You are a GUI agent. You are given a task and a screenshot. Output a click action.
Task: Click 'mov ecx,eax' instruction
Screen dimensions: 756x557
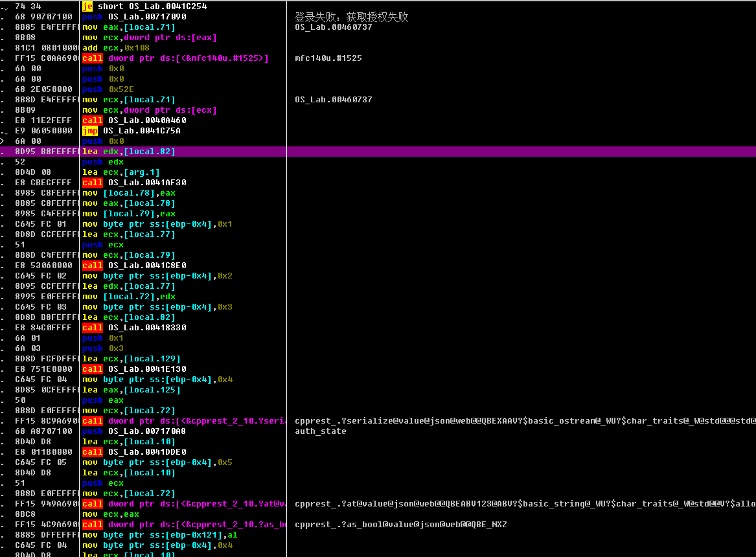pos(111,514)
